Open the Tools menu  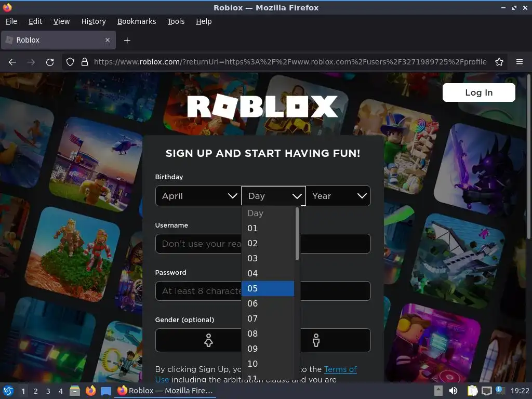(x=176, y=21)
